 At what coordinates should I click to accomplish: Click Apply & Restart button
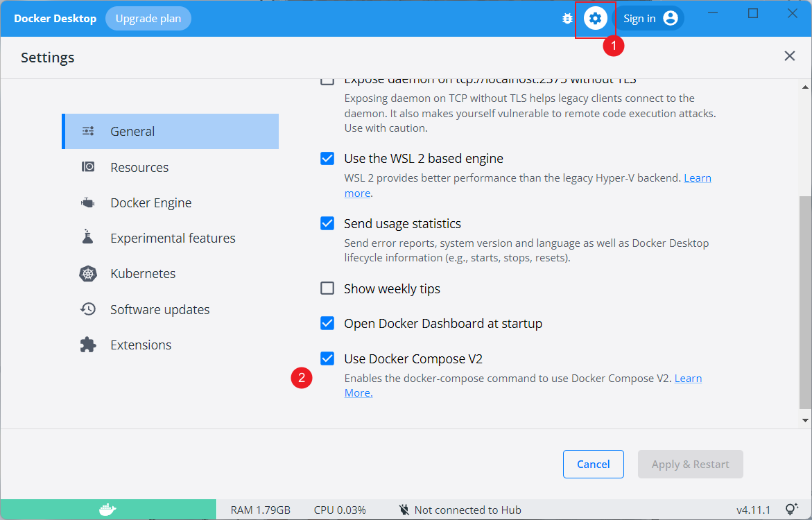tap(690, 464)
